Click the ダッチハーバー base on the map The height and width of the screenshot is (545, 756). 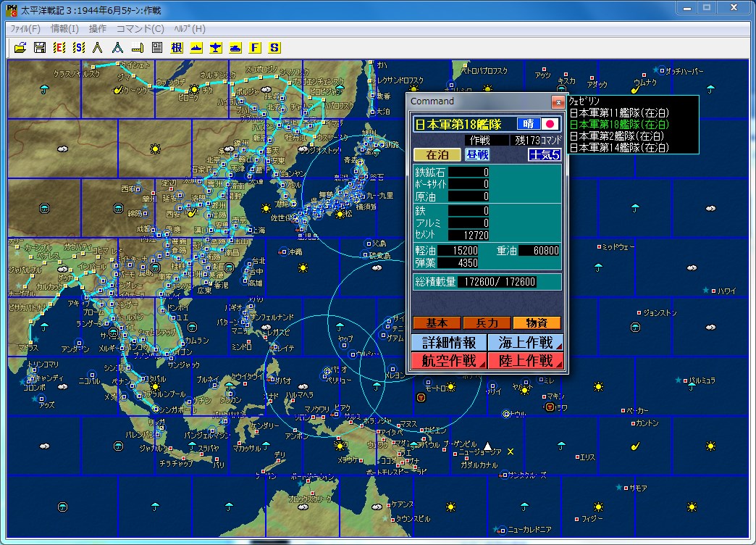[662, 71]
